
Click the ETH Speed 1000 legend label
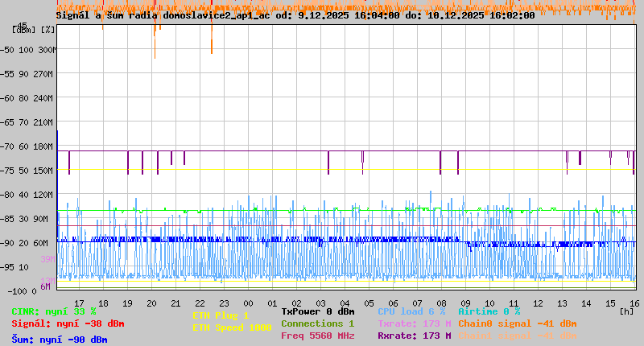(x=232, y=327)
